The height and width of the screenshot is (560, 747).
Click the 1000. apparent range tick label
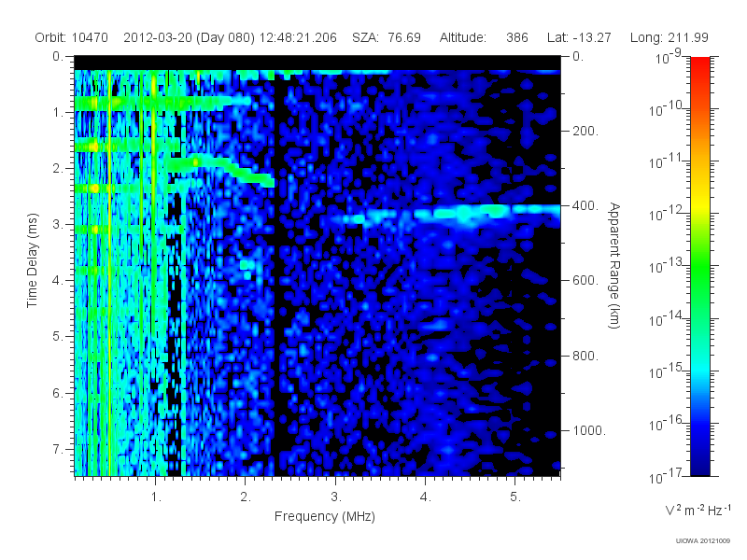589,430
